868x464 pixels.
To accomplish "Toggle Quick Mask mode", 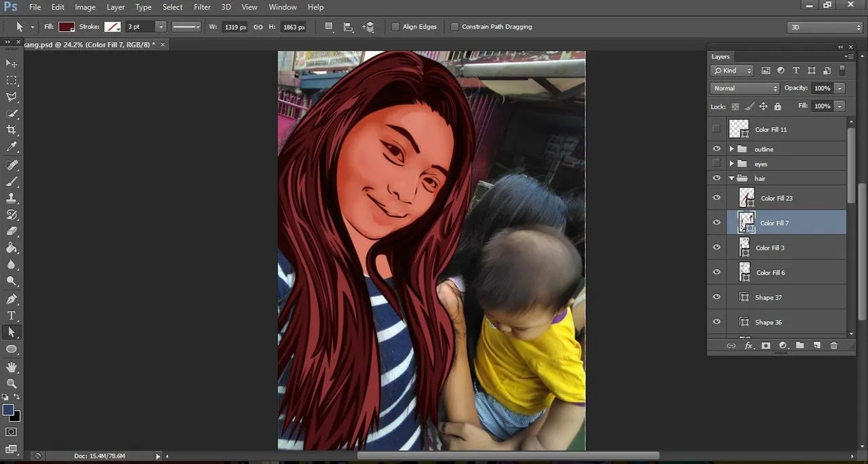I will (12, 431).
